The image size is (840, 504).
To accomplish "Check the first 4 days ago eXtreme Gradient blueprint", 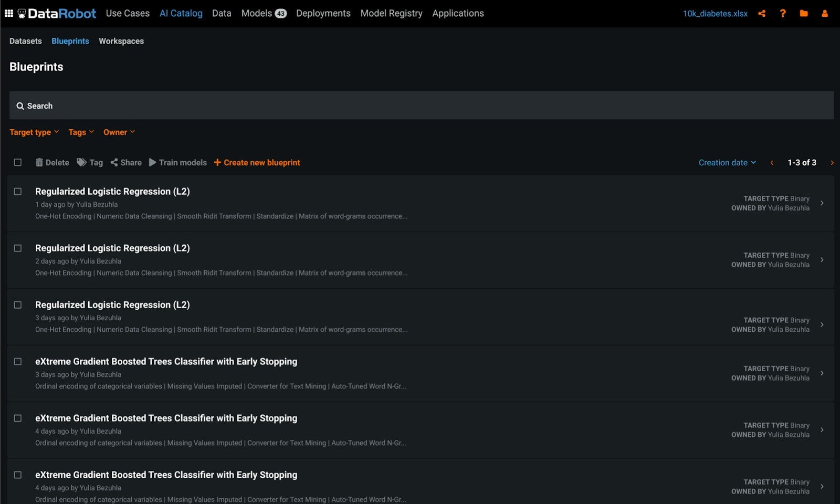I will [18, 418].
